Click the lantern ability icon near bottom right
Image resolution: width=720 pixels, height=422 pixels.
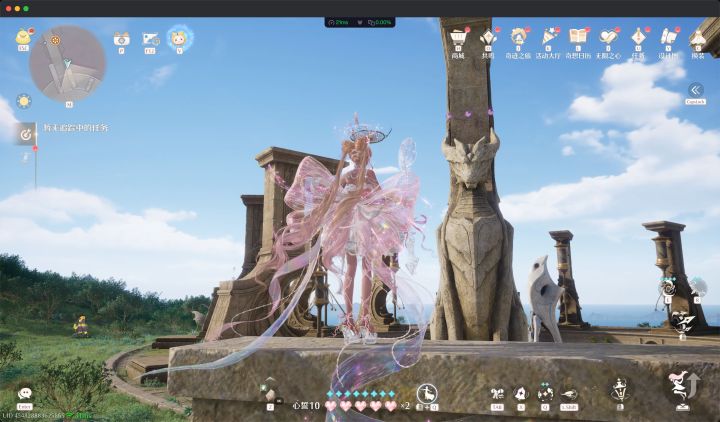coord(620,390)
